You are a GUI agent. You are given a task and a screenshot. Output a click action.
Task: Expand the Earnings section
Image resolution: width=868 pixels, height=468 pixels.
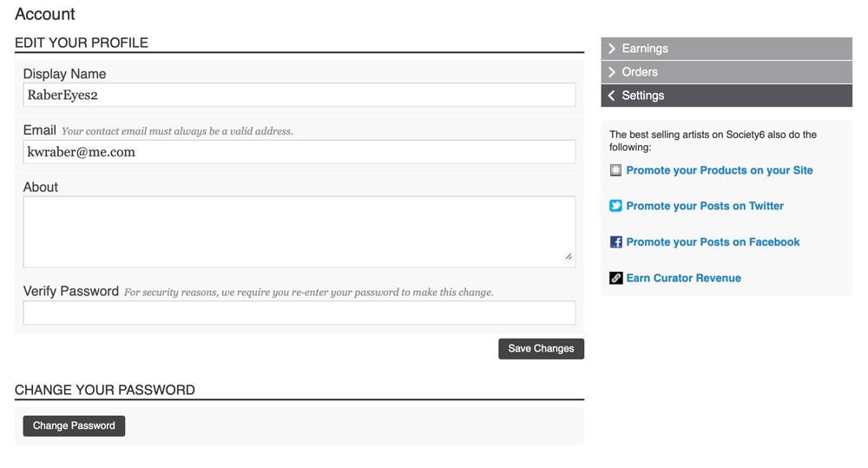[x=727, y=49]
